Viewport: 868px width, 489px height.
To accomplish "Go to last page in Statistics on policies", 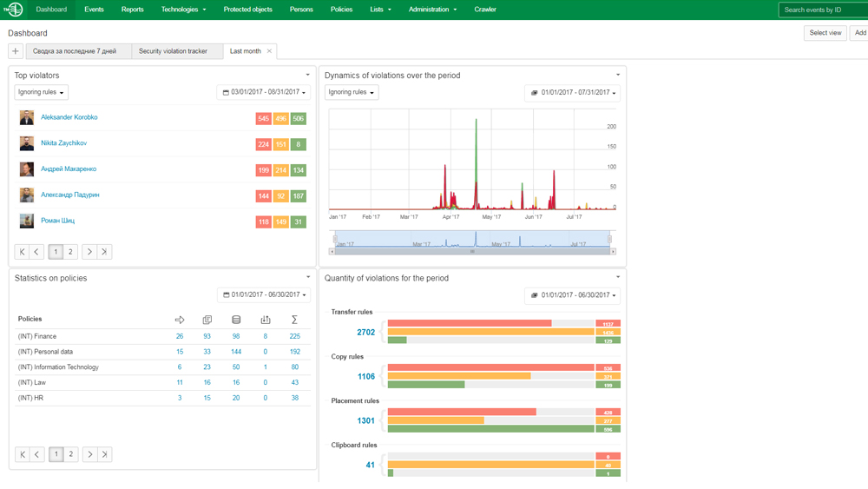I will click(105, 454).
